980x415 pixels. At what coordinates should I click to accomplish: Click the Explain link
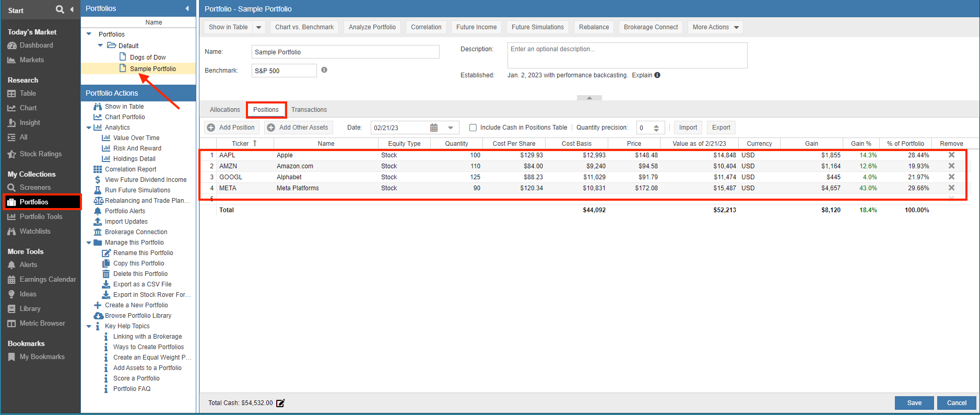point(642,75)
